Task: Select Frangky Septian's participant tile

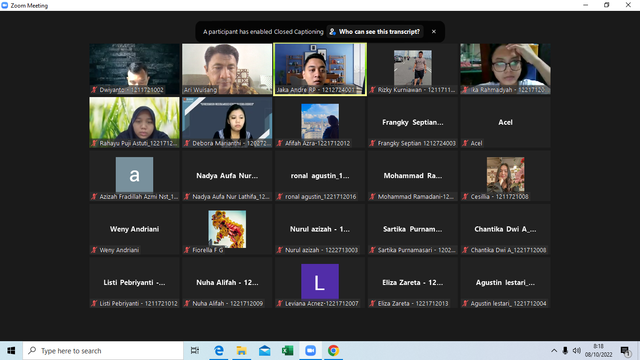Action: coord(413,122)
